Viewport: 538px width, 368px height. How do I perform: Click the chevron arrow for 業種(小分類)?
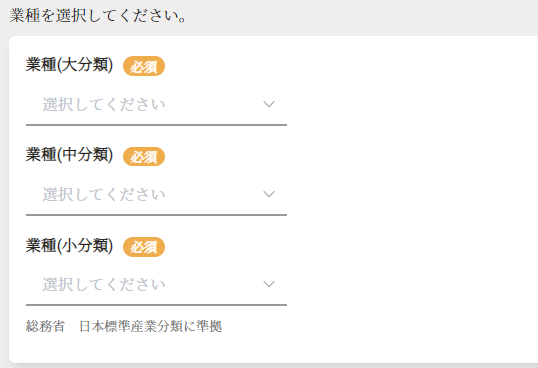(269, 284)
